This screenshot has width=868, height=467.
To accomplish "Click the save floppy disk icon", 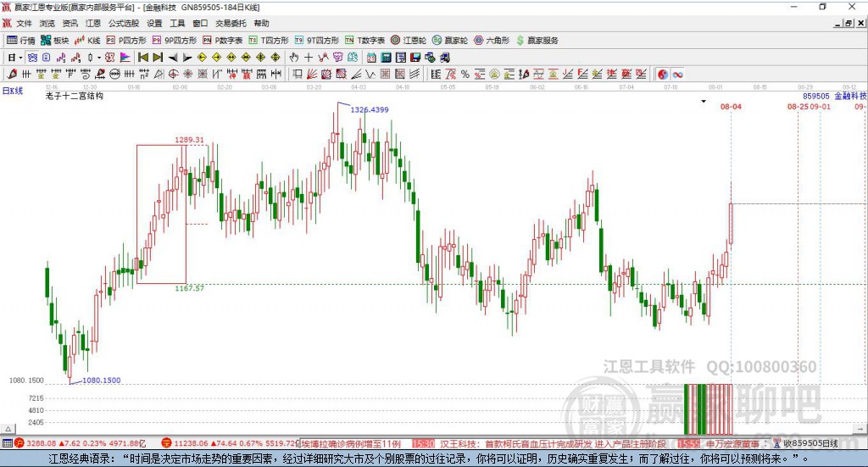I will 415,58.
